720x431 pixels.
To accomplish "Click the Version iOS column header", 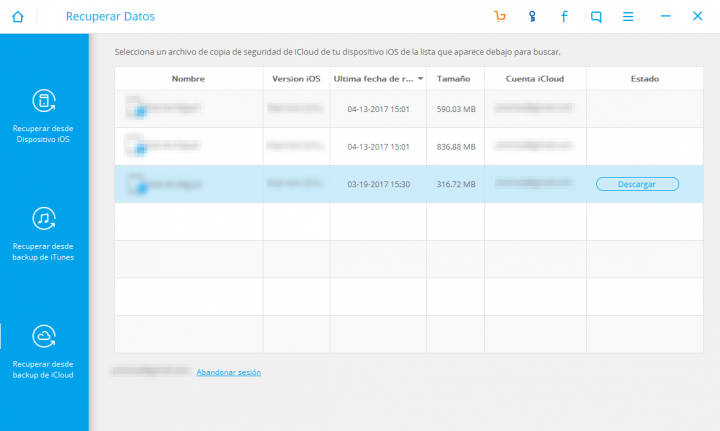I will pos(296,78).
